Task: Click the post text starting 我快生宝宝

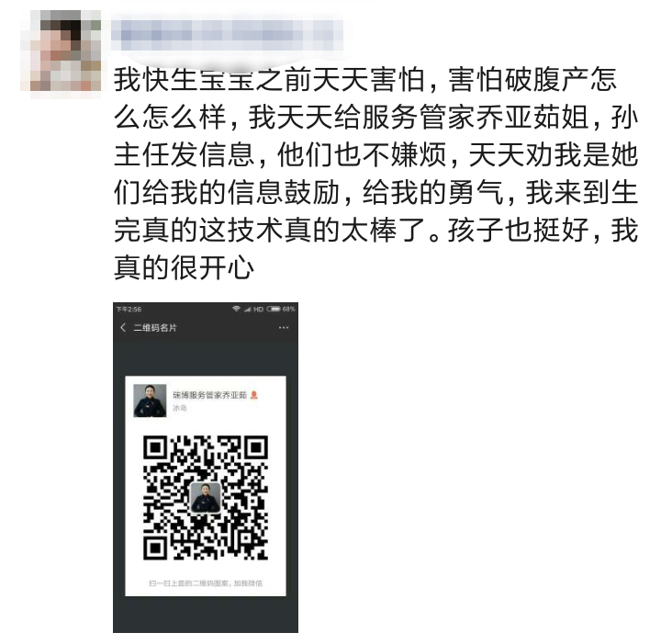Action: tap(375, 174)
